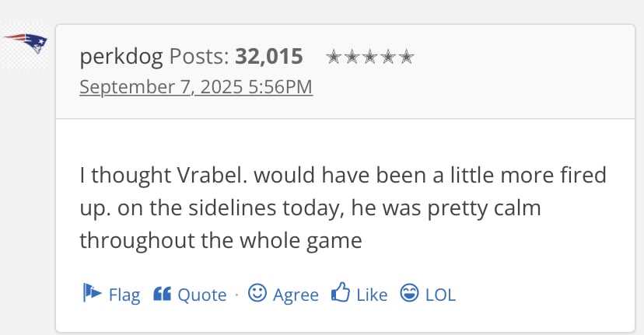Click the flag icon to report post

pyautogui.click(x=92, y=293)
